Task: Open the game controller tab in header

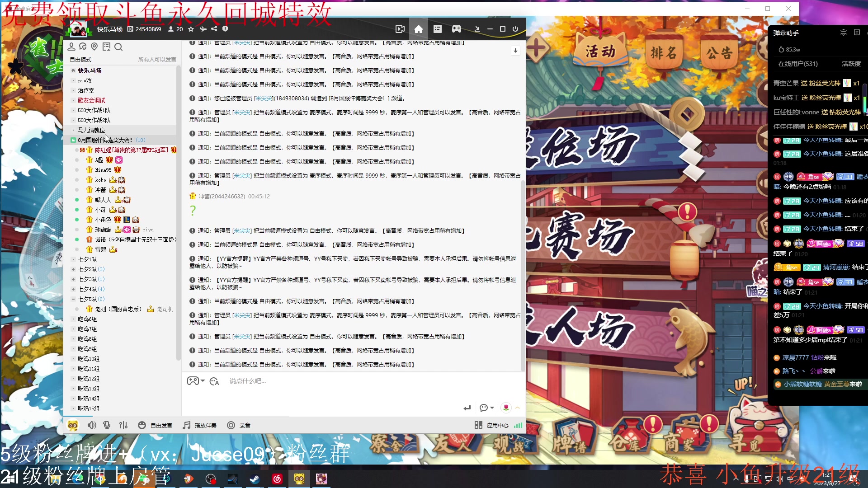Action: coord(457,29)
